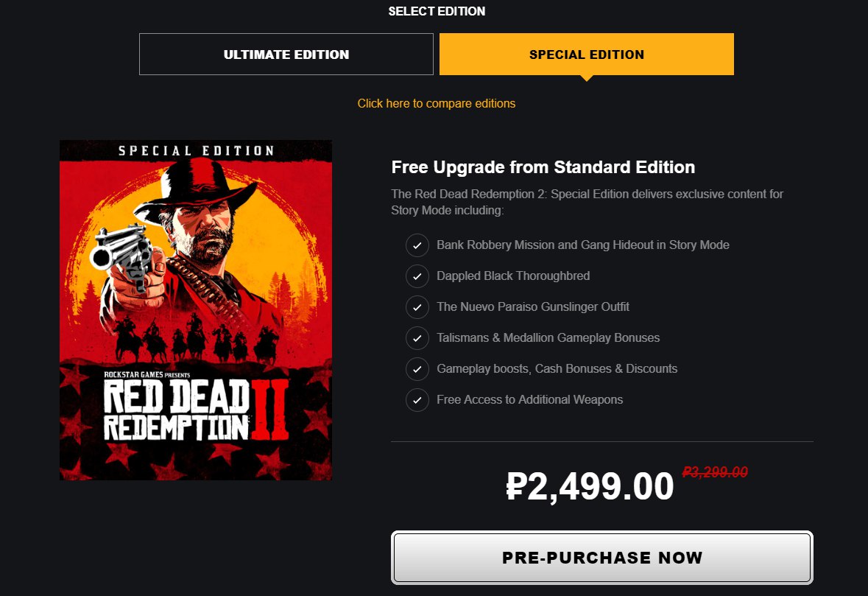Click the Special Edition description paragraph

[x=587, y=203]
